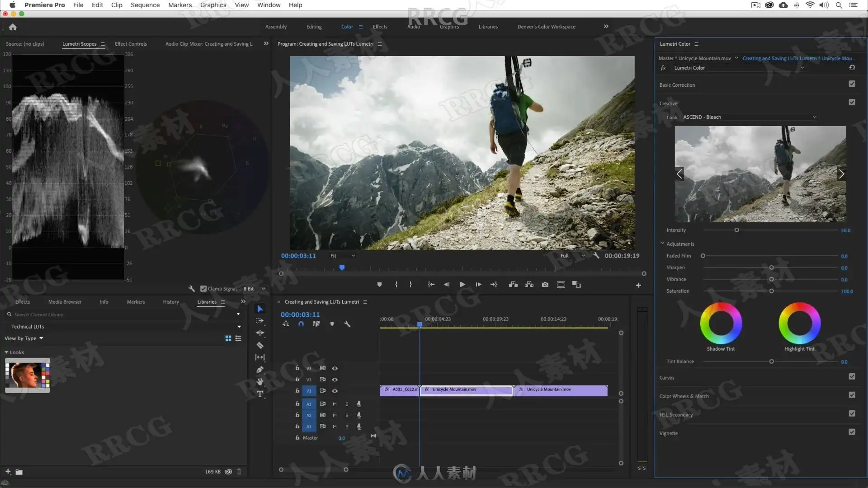
Task: Click the Home icon
Action: tap(13, 27)
